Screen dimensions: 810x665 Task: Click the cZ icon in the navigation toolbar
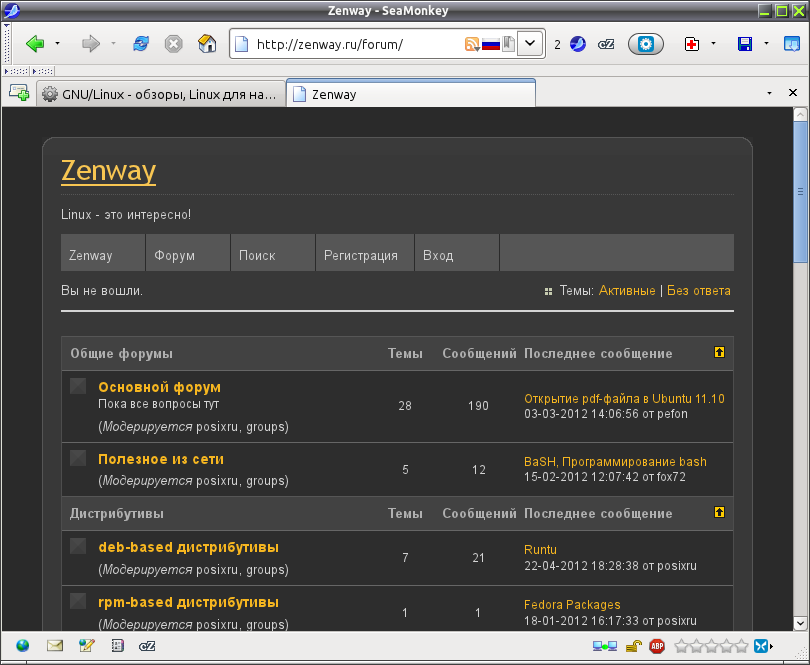click(x=606, y=44)
